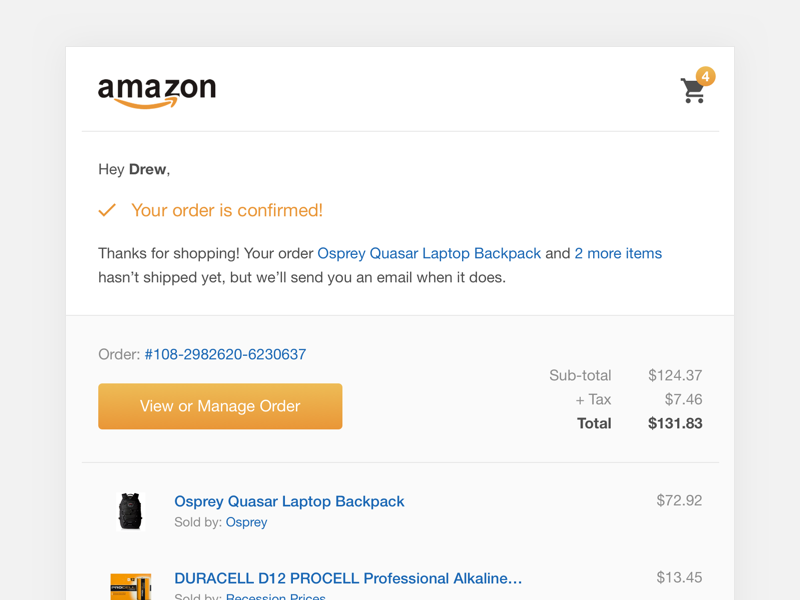Open the Recession Prices seller link
Viewport: 800px width, 600px height.
click(x=275, y=596)
